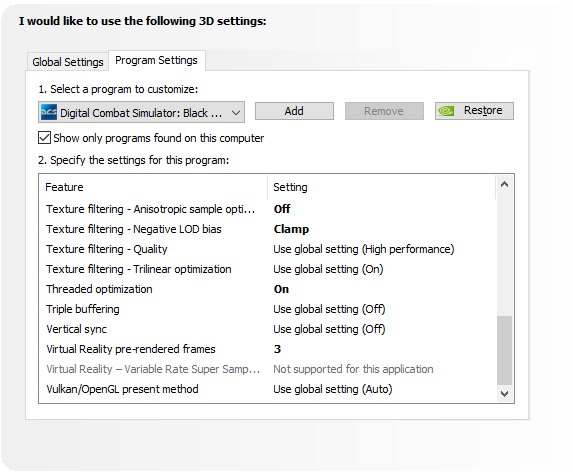Select Texture filtering - Anisotropic sample optimization row
573x473 pixels.
point(268,209)
